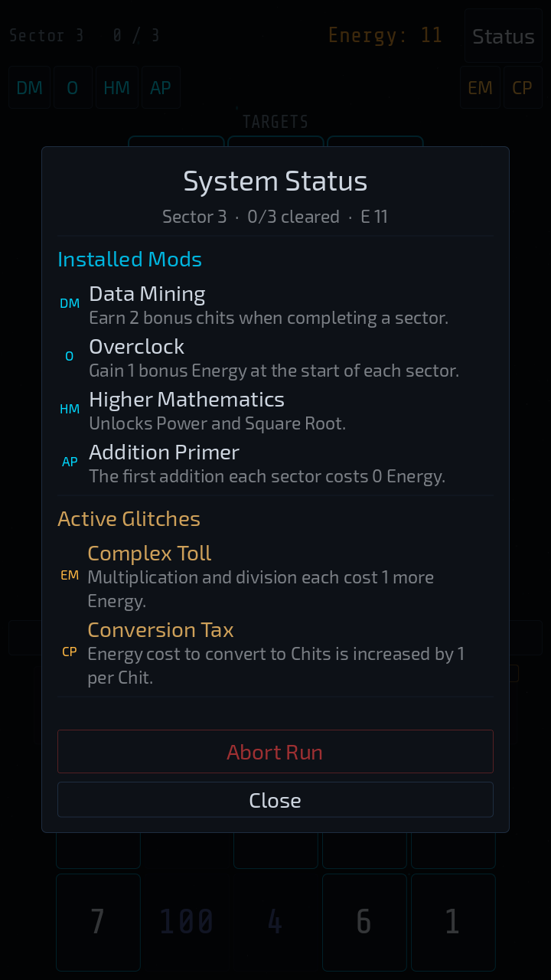Click the EM glitch icon beside Complex Toll
The width and height of the screenshot is (551, 980).
point(70,575)
